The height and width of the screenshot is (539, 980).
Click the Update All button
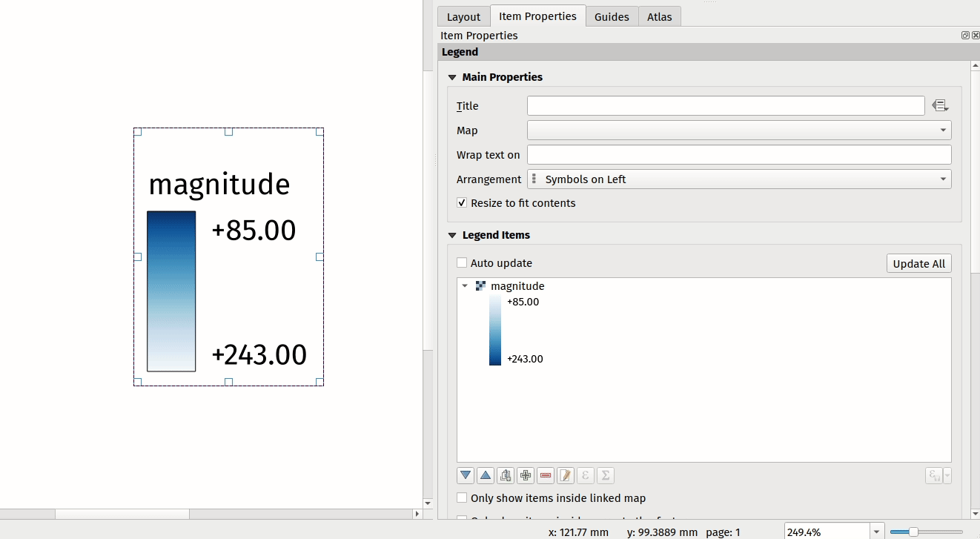pos(918,264)
